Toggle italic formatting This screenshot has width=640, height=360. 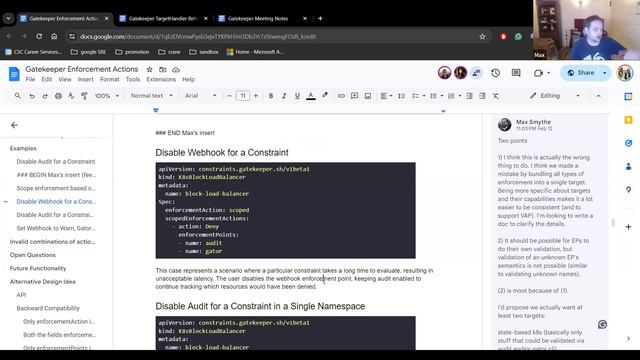point(284,96)
